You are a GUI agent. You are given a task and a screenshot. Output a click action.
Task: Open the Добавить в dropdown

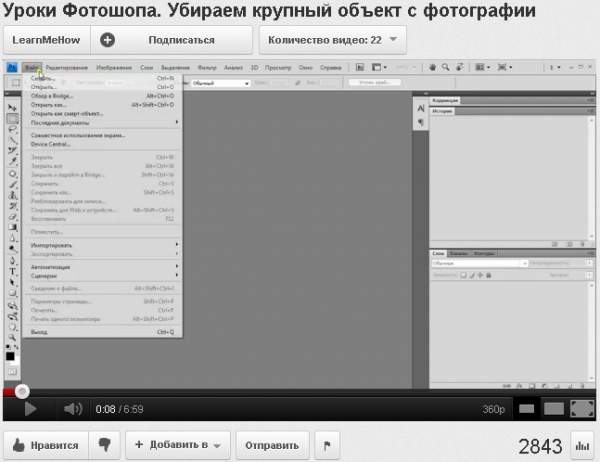click(178, 445)
